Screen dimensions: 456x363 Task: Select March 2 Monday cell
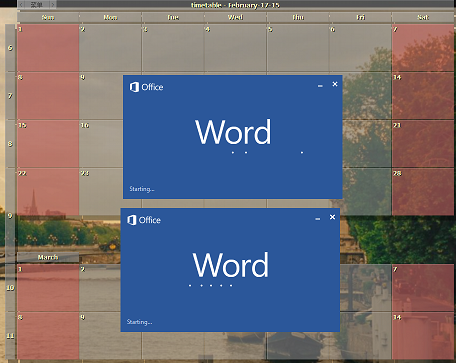pyautogui.click(x=100, y=288)
